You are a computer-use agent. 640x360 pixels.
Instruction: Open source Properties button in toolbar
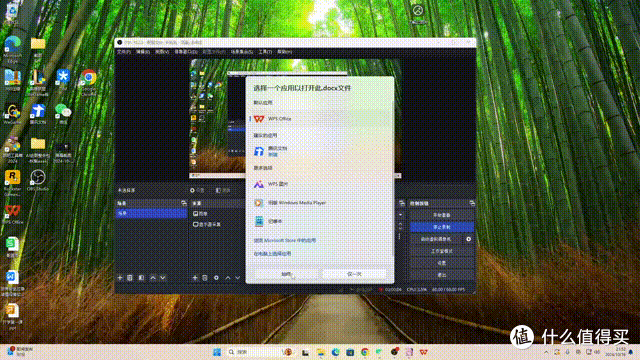197,190
